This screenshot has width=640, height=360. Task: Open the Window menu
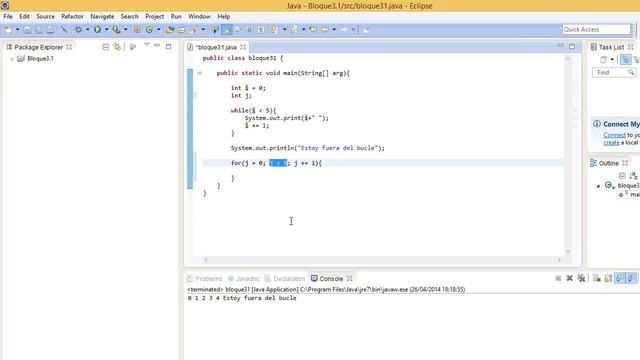199,16
